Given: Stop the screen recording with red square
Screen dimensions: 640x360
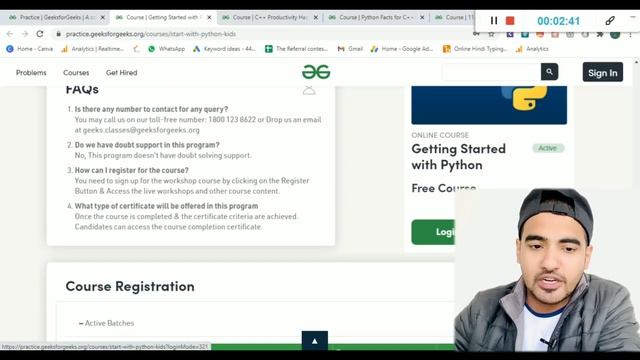Looking at the screenshot, I should [510, 20].
